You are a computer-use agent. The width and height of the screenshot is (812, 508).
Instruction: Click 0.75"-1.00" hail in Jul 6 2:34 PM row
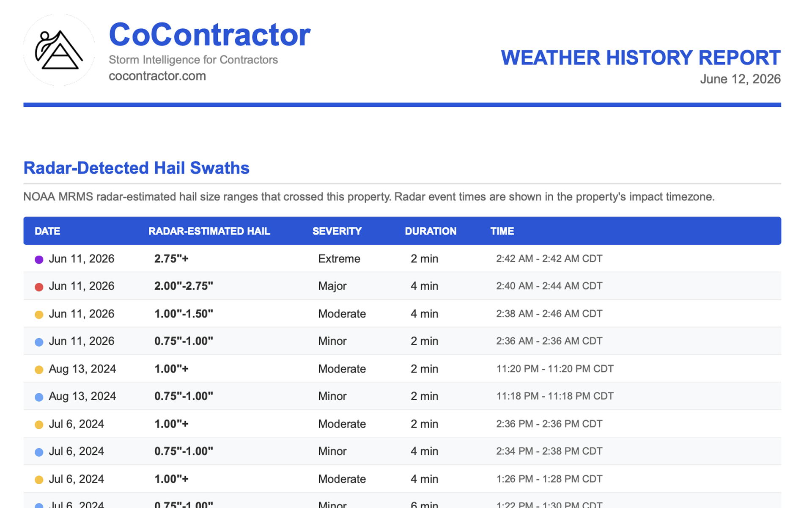[x=184, y=451]
